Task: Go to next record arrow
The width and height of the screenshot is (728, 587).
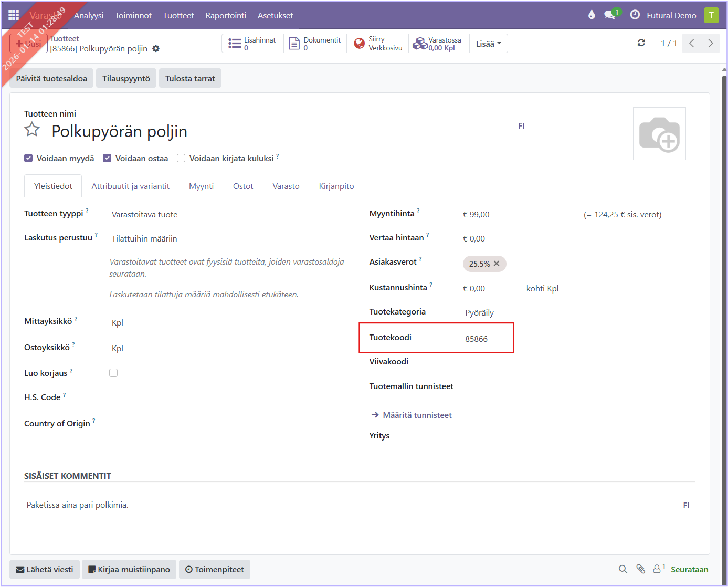Action: (x=710, y=43)
